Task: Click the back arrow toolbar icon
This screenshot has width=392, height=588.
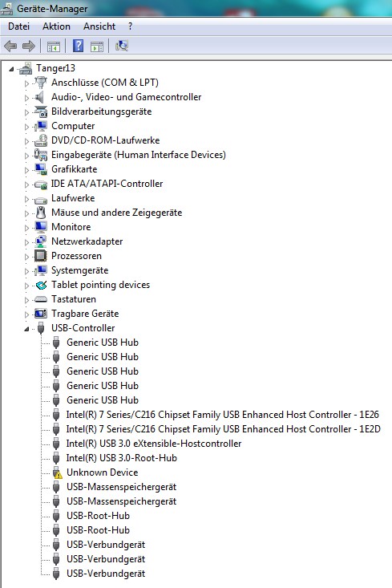Action: pos(10,46)
